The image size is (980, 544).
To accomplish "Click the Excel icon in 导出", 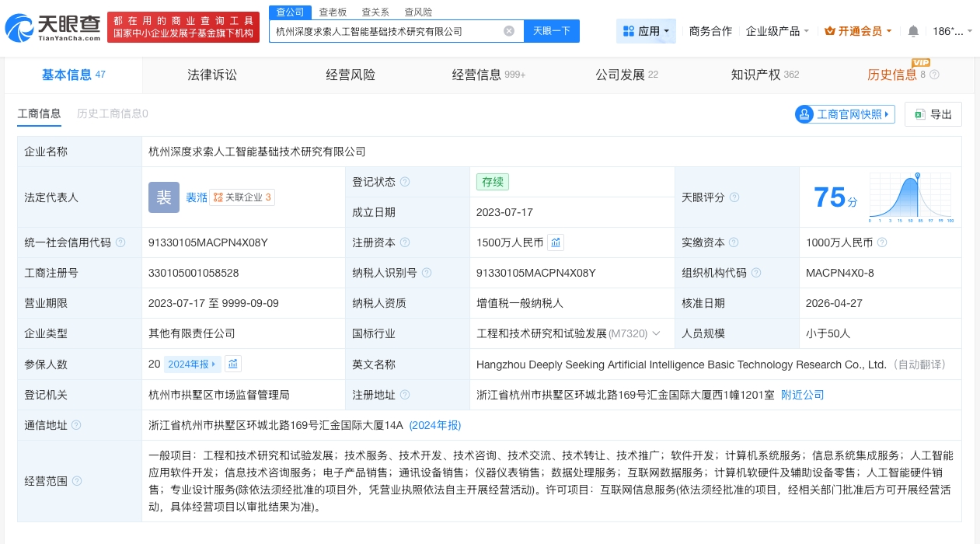I will [x=919, y=114].
